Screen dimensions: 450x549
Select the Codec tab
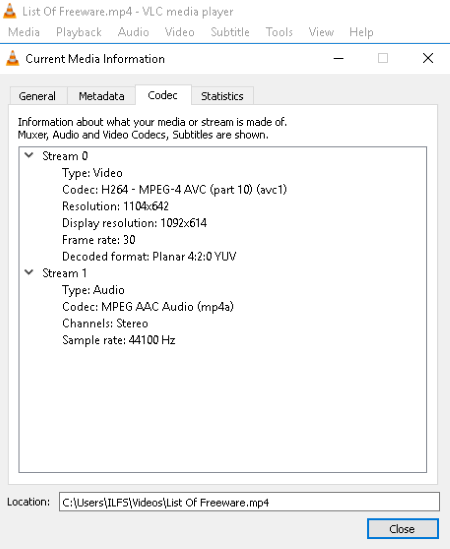163,95
